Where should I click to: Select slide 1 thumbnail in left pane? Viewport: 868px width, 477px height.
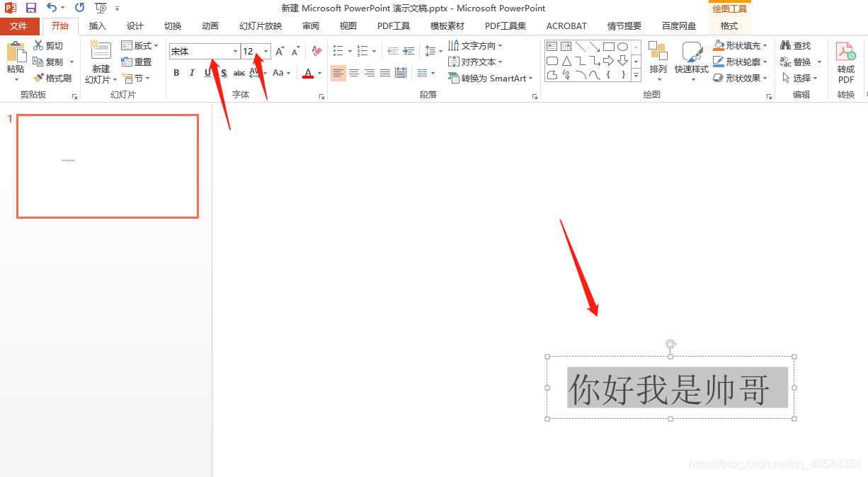(x=108, y=166)
